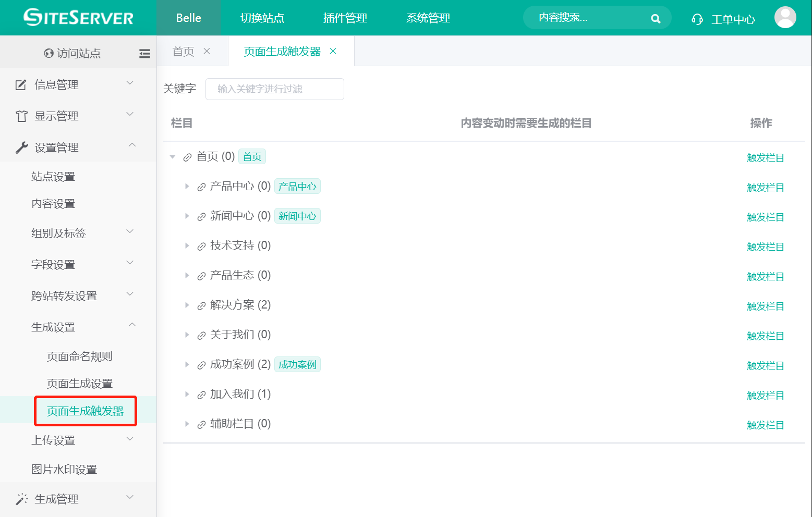Click the magic icon beside 生成管理
Image resolution: width=812 pixels, height=517 pixels.
tap(21, 498)
